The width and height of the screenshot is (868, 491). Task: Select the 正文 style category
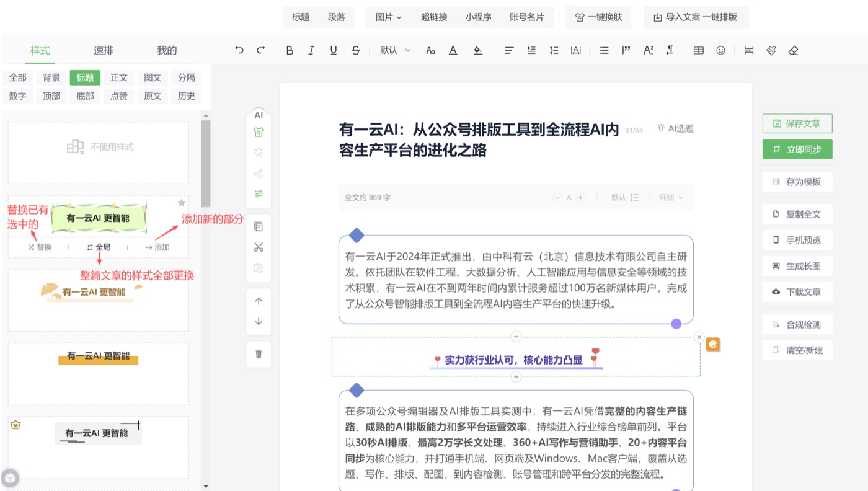[119, 77]
